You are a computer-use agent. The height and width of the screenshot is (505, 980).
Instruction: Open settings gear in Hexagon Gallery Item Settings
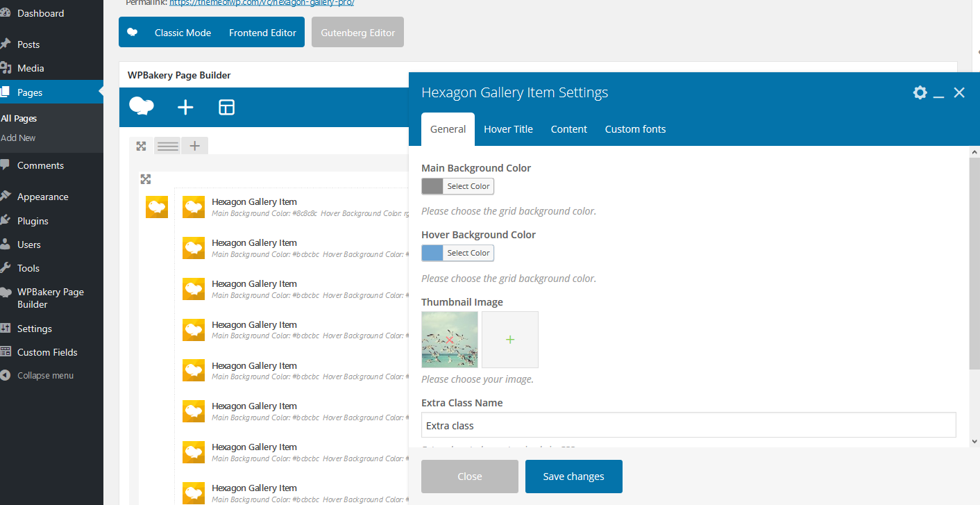coord(920,92)
